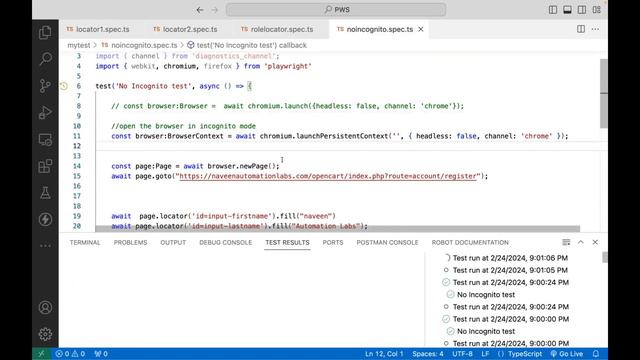Close the noincognito.spec.ts tab

pos(421,29)
